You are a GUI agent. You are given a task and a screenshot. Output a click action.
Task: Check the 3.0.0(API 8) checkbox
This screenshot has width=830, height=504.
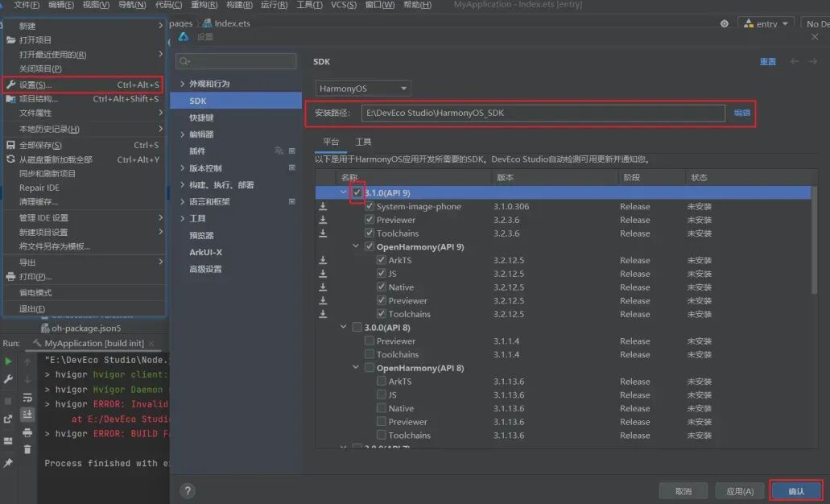pyautogui.click(x=357, y=327)
